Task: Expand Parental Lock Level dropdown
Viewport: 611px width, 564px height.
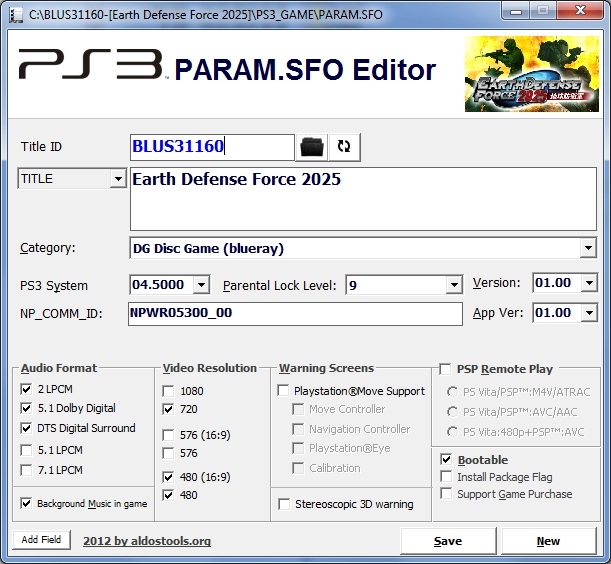Action: 454,285
